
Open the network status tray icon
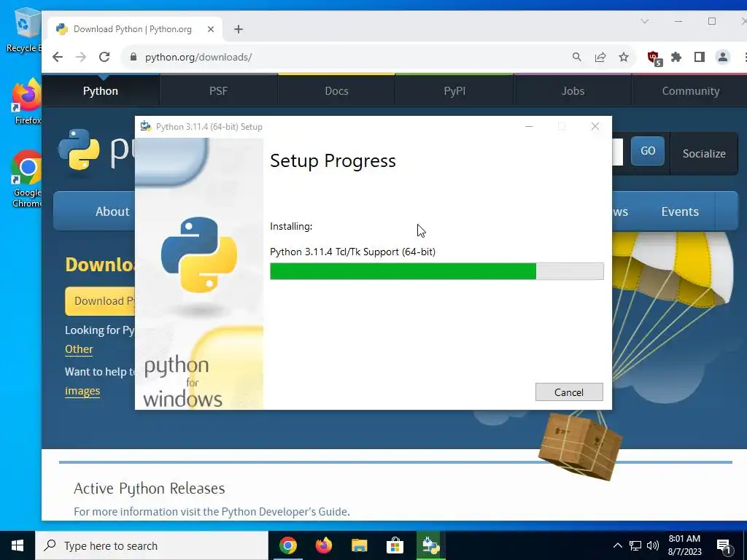(635, 545)
